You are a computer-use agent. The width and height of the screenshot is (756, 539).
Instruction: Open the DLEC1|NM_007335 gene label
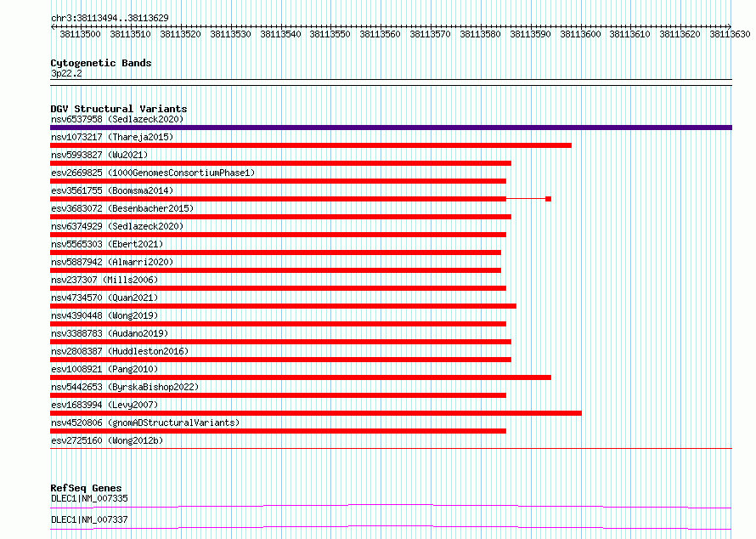click(x=89, y=498)
